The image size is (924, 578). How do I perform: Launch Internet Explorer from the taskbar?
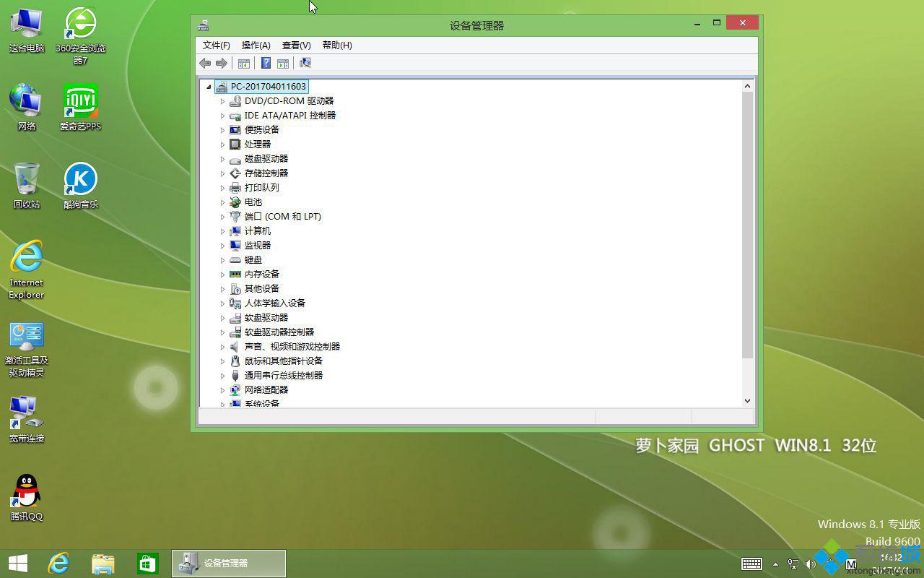tap(58, 564)
